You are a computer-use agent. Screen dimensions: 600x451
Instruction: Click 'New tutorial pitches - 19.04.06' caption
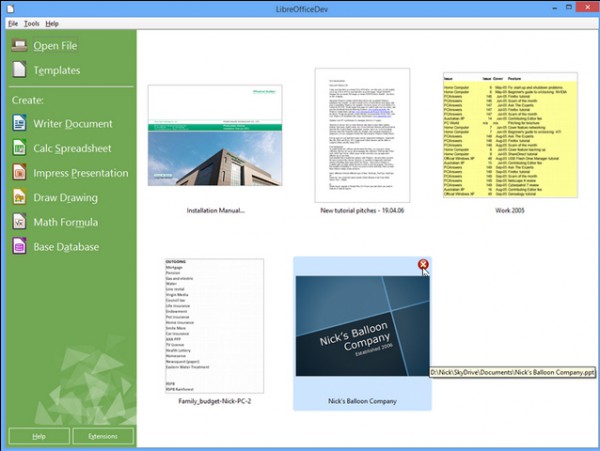point(362,210)
